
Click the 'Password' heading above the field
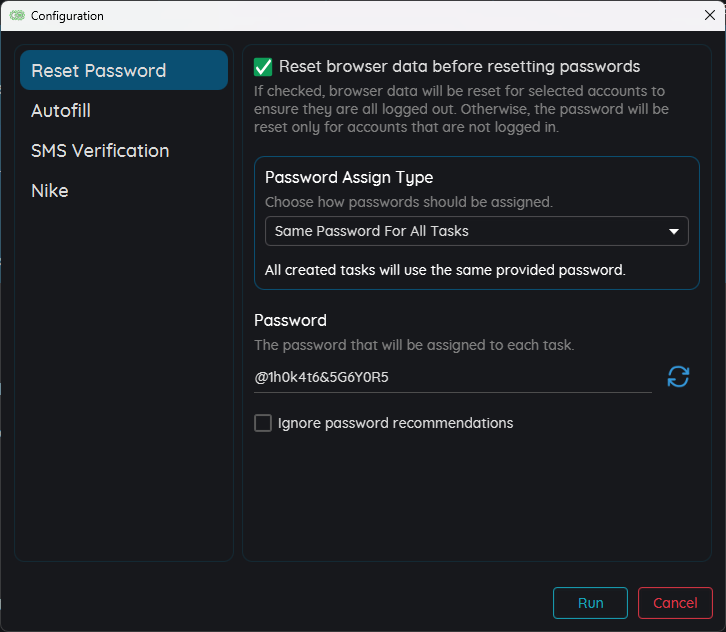[x=290, y=321]
